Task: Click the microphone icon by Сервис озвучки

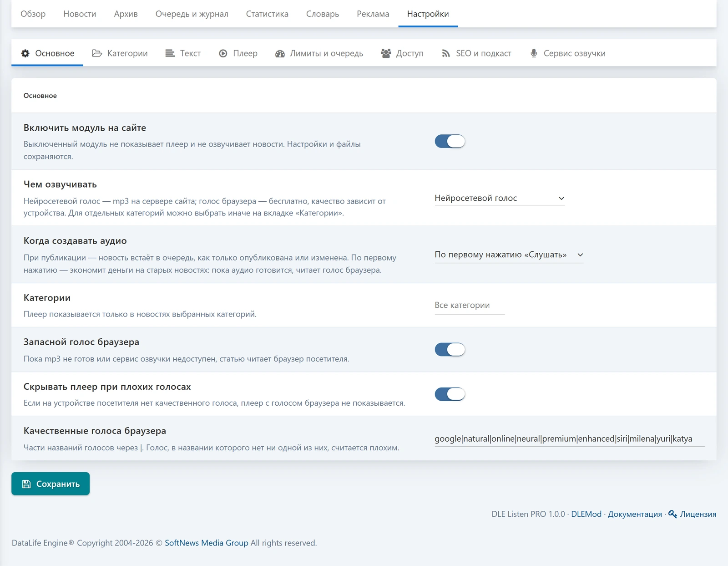Action: pos(534,53)
